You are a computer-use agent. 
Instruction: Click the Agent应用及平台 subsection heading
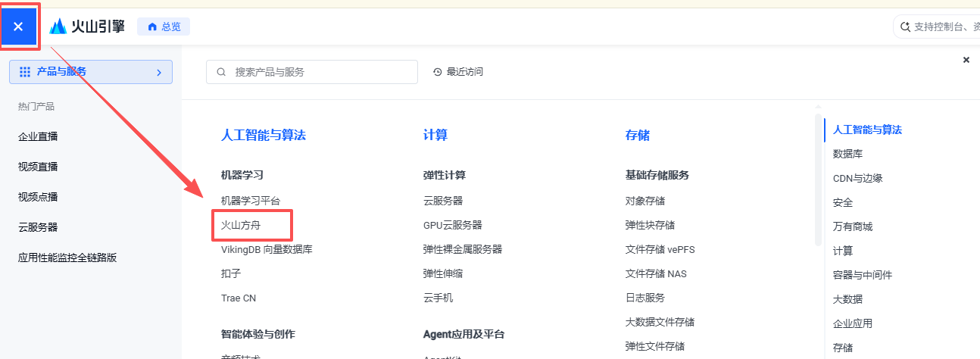[463, 334]
